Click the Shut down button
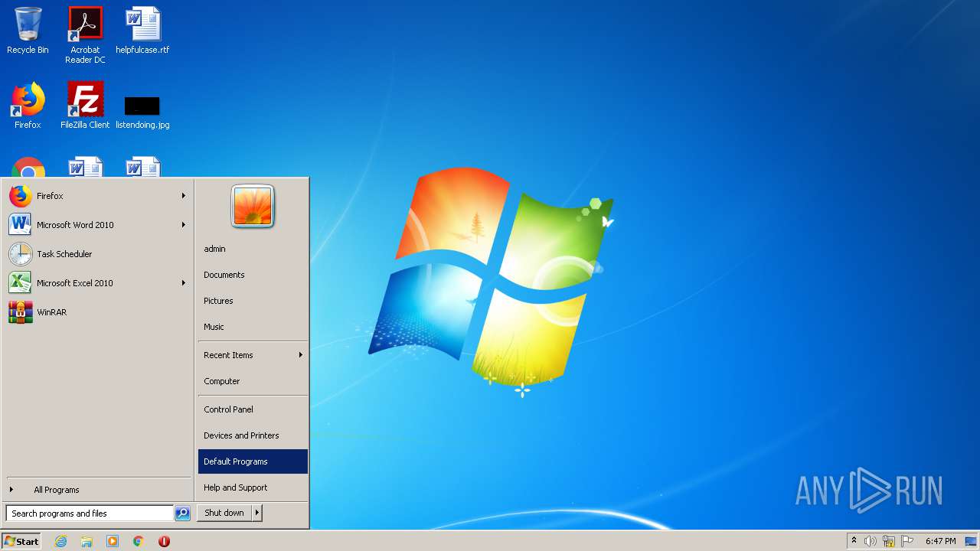The height and width of the screenshot is (551, 980). coord(224,513)
